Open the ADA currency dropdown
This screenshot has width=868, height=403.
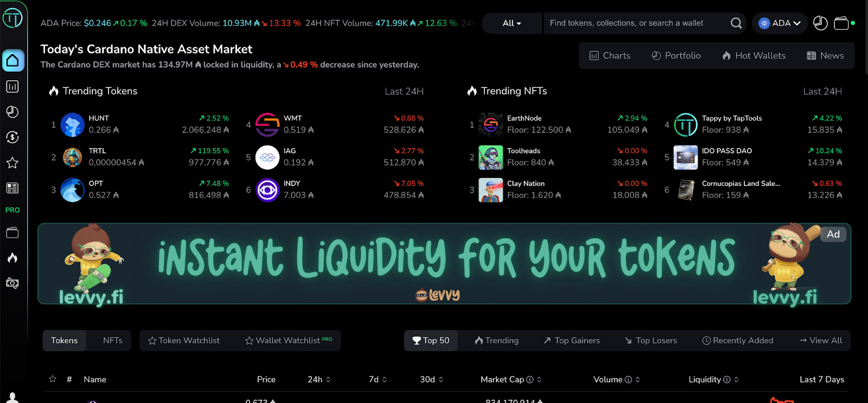click(780, 23)
